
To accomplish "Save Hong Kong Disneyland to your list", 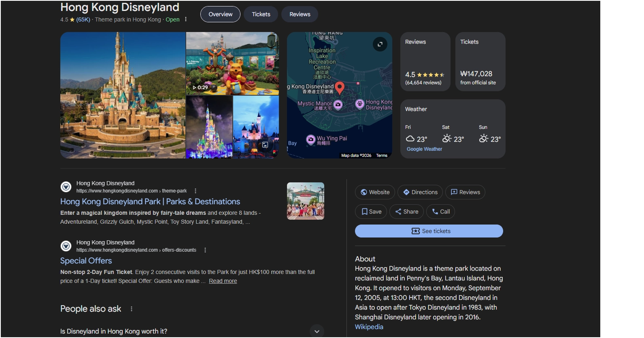I will point(371,212).
